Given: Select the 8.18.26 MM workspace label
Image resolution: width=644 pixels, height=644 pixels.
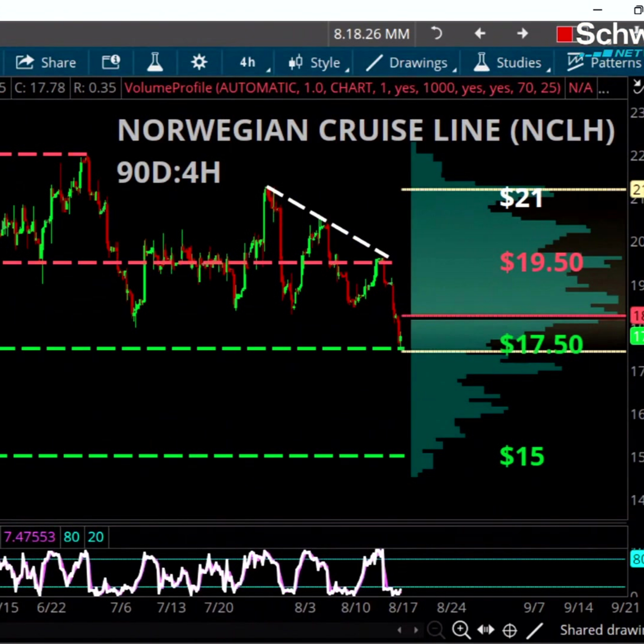Looking at the screenshot, I should [x=372, y=34].
